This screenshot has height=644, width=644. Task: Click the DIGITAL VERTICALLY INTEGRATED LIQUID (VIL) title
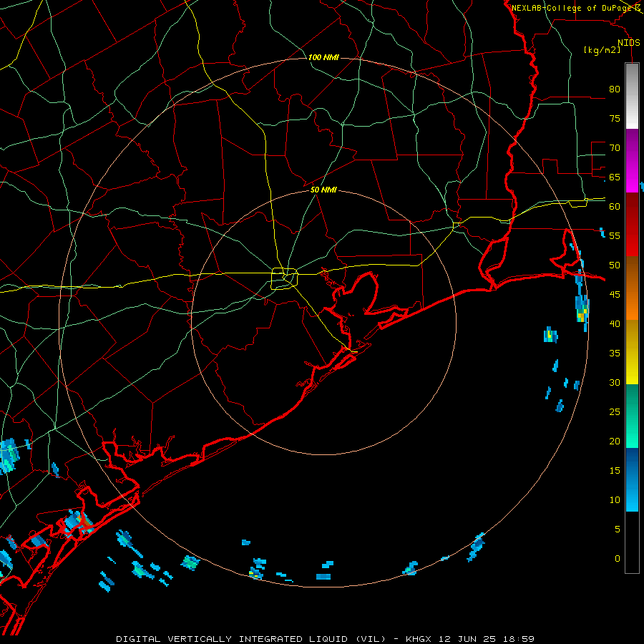coord(251,639)
